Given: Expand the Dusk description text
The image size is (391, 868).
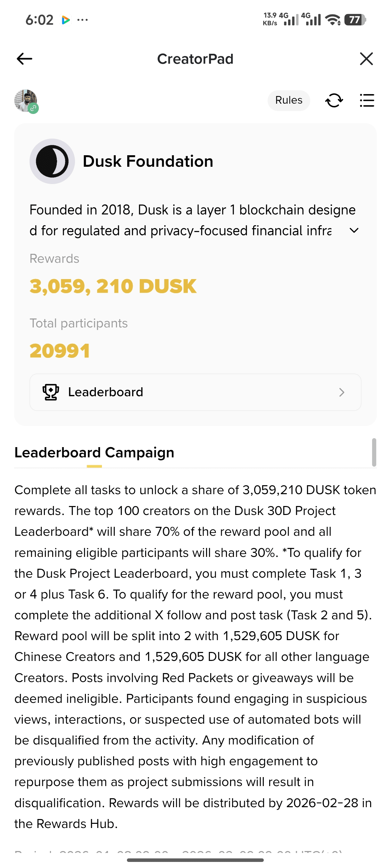Looking at the screenshot, I should [x=354, y=231].
